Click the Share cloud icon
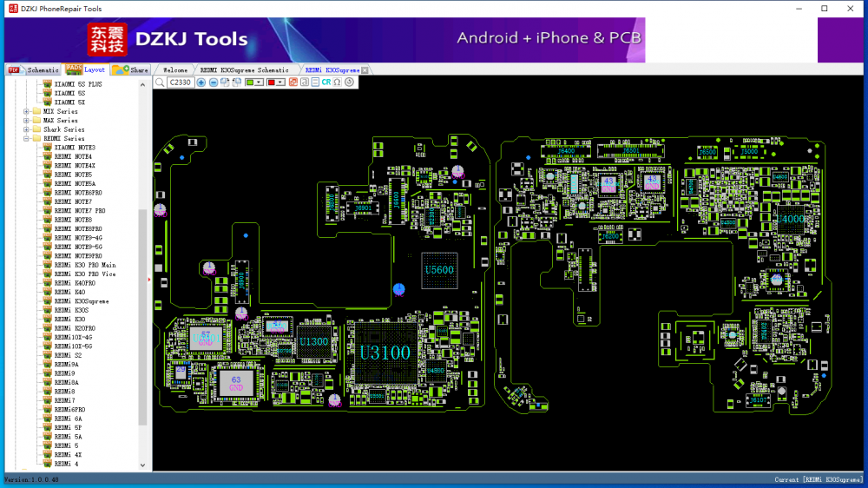Image resolution: width=868 pixels, height=488 pixels. [120, 69]
